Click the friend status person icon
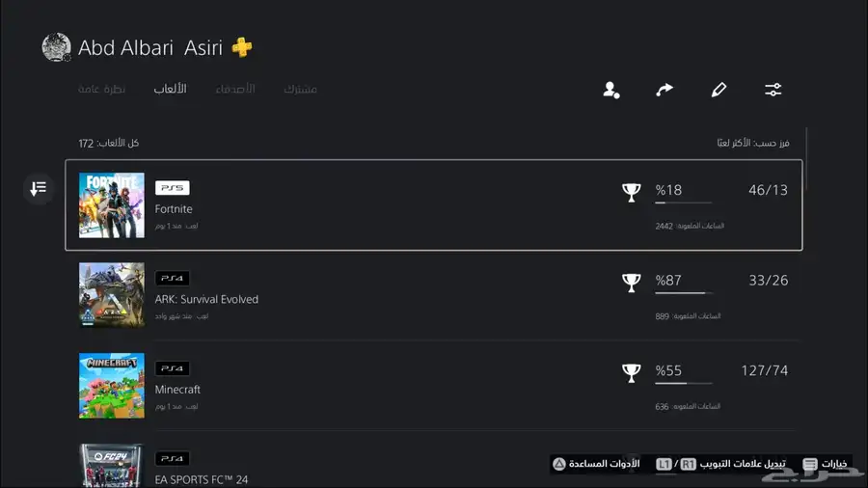 pyautogui.click(x=611, y=90)
